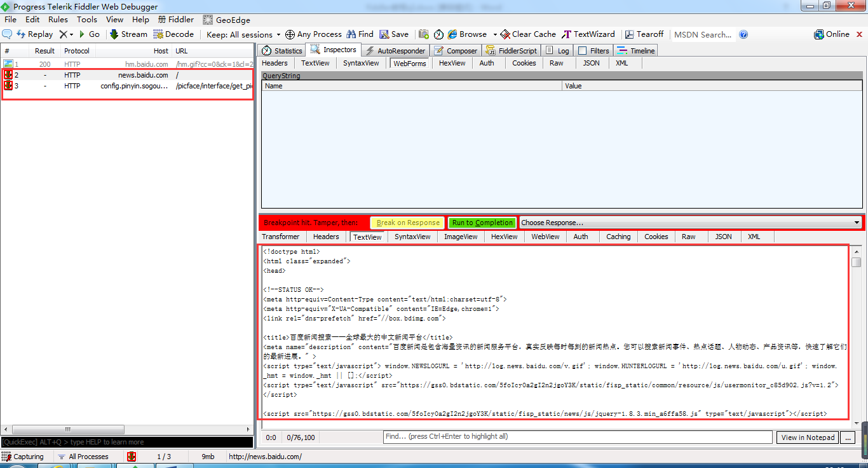Viewport: 868px width, 468px height.
Task: Open the View menu
Action: [115, 20]
